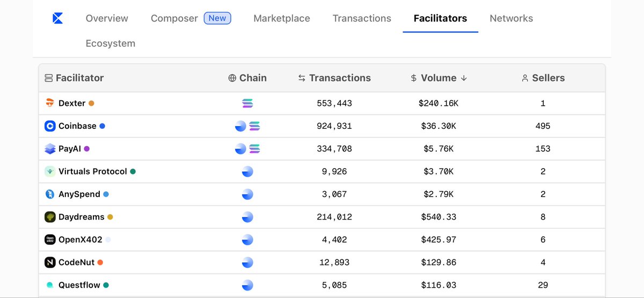Click the Solana chain icon in Dexter row
644x298 pixels.
[x=247, y=103]
